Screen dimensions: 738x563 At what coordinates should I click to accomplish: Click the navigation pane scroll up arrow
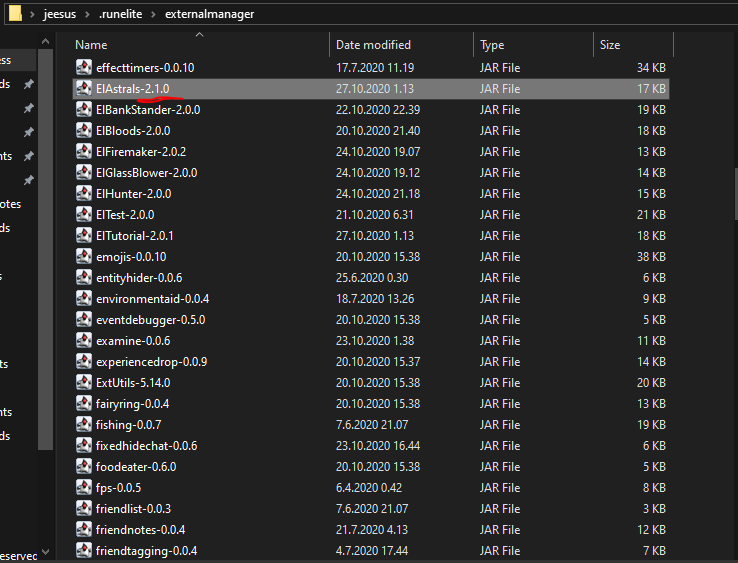46,41
